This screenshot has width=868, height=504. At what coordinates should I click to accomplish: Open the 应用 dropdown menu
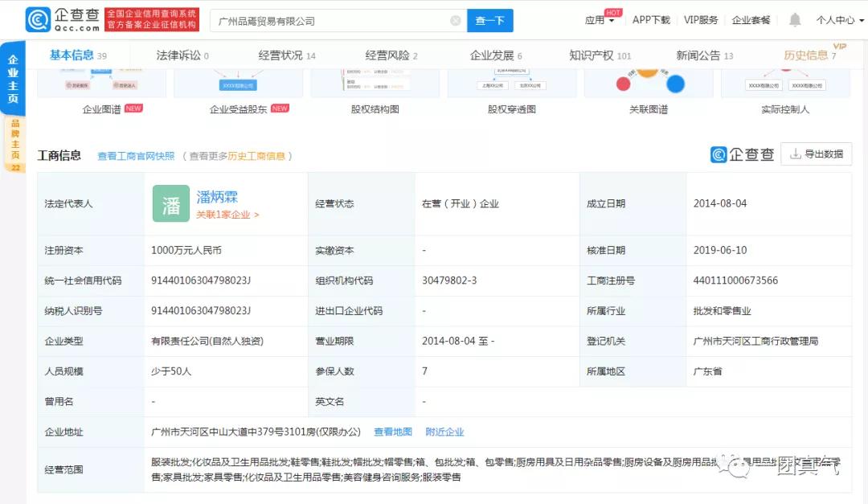click(596, 20)
